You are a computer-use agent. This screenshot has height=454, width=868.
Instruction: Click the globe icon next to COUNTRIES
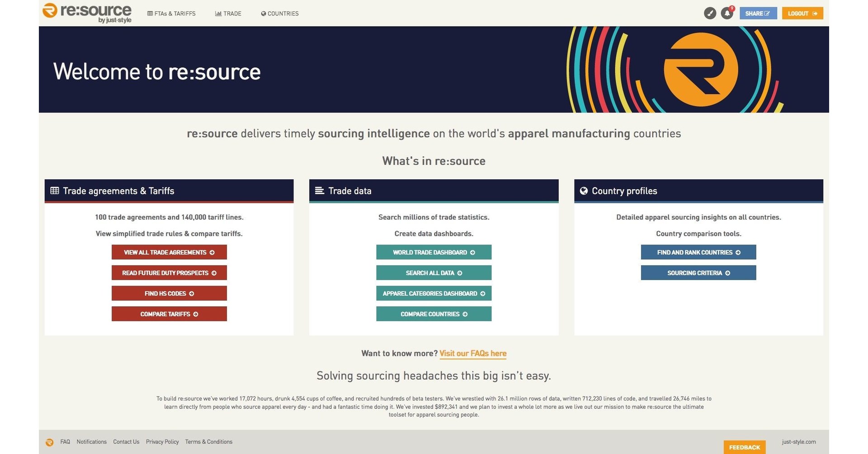click(263, 13)
